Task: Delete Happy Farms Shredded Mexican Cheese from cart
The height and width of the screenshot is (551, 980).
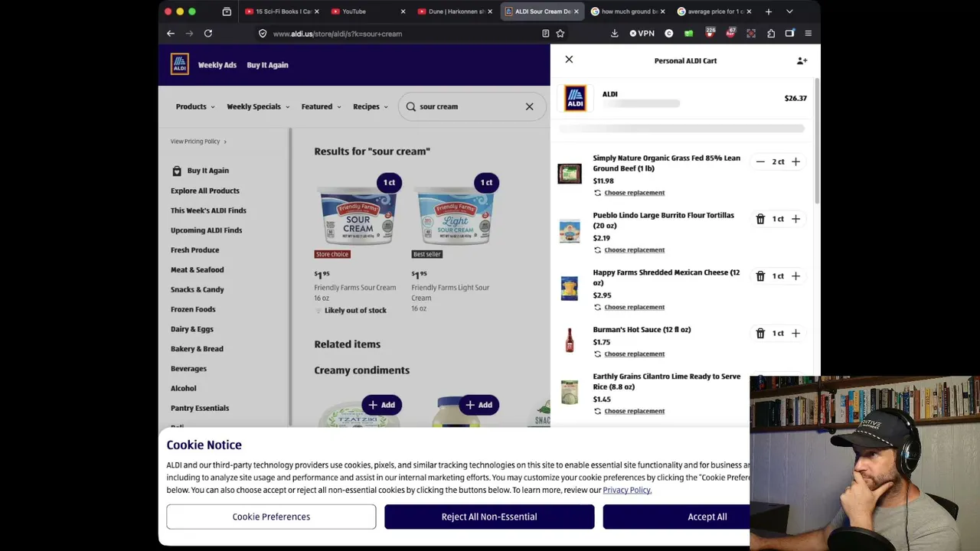Action: coord(760,276)
